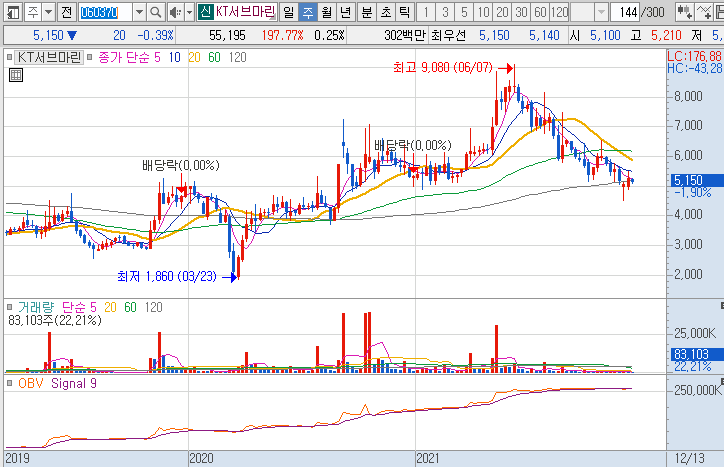
Task: Select the 60 interval button
Action: coord(540,12)
